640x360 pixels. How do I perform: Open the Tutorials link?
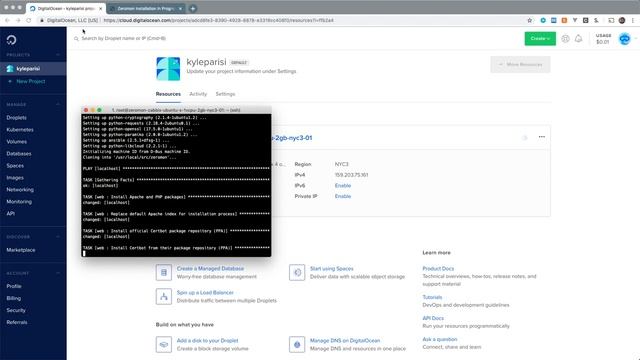tap(432, 297)
